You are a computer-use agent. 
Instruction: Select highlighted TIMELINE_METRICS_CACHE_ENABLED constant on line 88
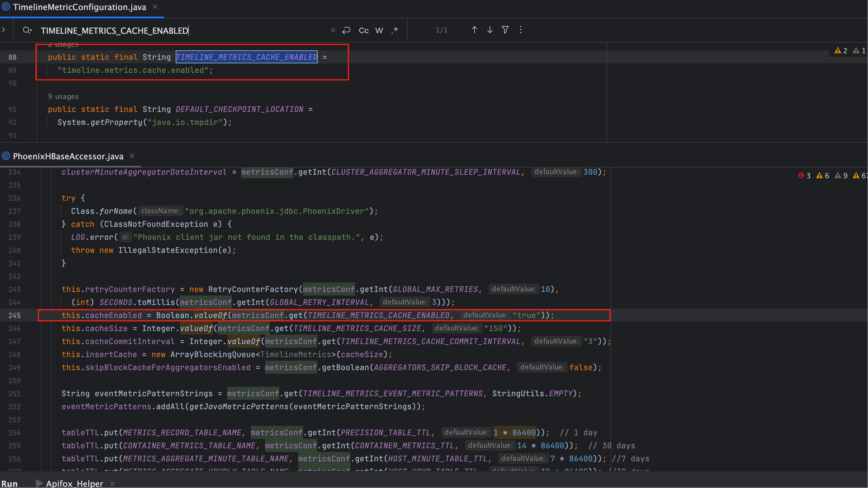[x=246, y=57]
